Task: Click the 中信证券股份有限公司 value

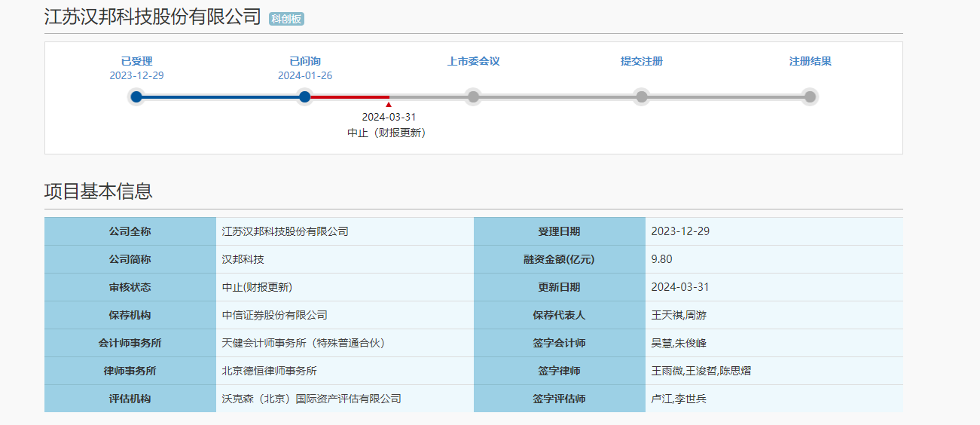Action: point(275,315)
